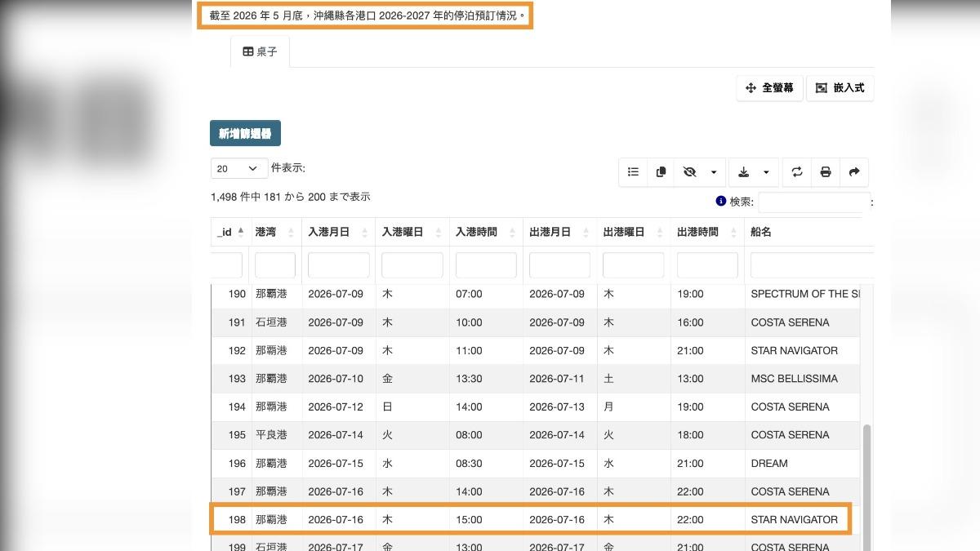Select the 15:00 arrival time cell
This screenshot has width=980, height=551.
[486, 519]
